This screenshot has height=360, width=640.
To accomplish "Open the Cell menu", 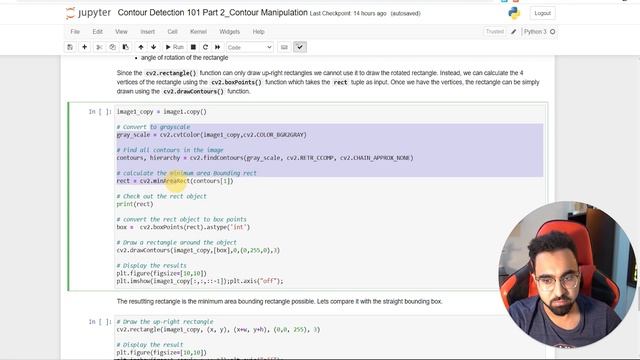I will pos(173,31).
